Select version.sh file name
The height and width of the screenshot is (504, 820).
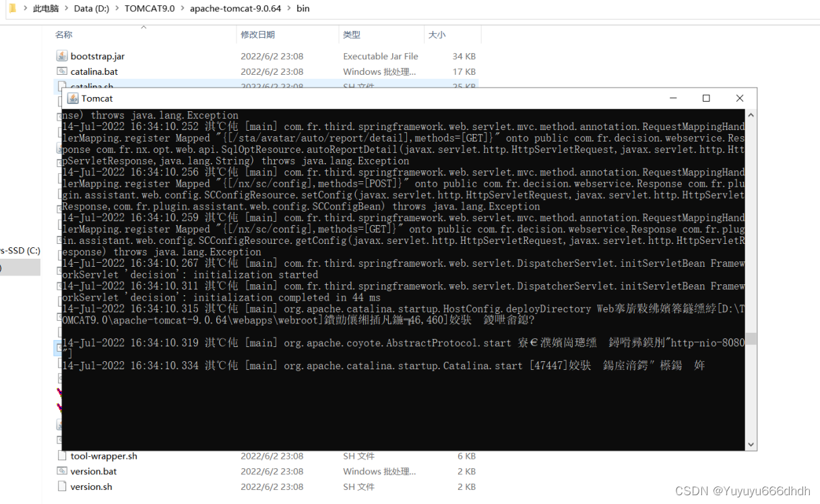(x=92, y=486)
